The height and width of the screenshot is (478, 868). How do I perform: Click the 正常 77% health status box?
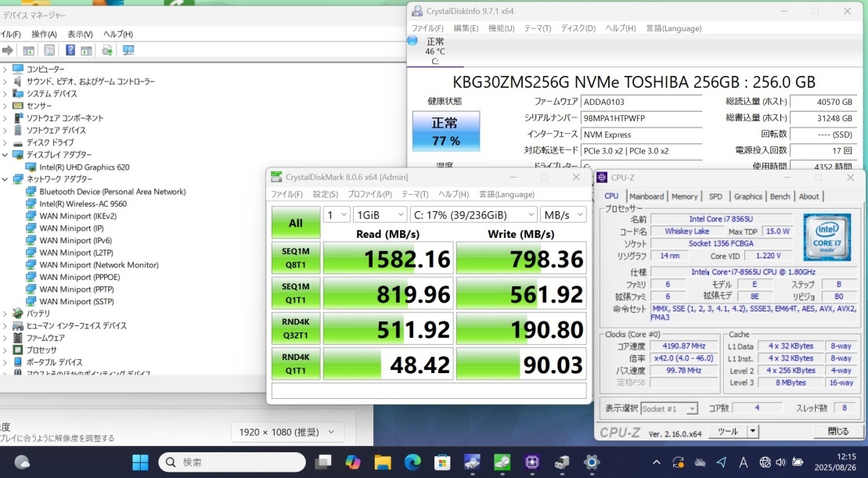tap(445, 131)
